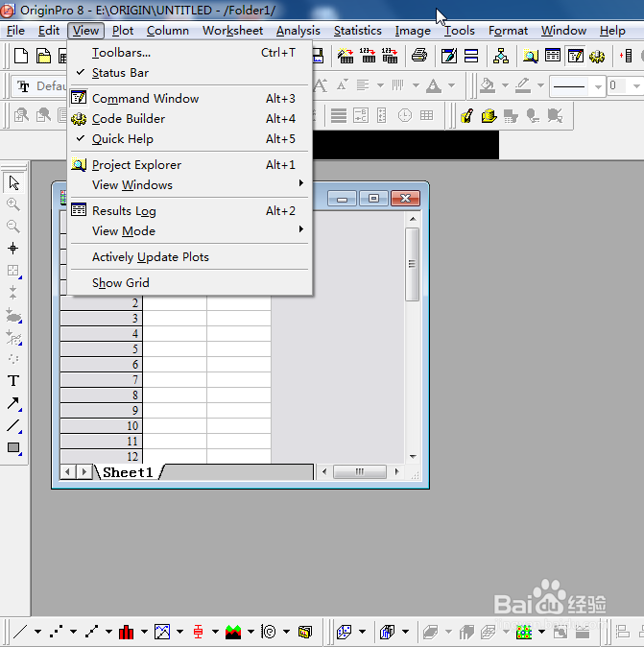Open Scatter plot type dropdown arrow
644x647 pixels.
pos(73,632)
